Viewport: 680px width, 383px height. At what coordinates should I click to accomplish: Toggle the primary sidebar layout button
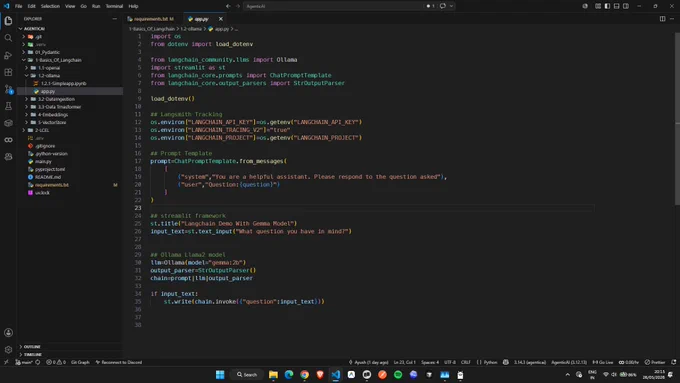tap(607, 6)
